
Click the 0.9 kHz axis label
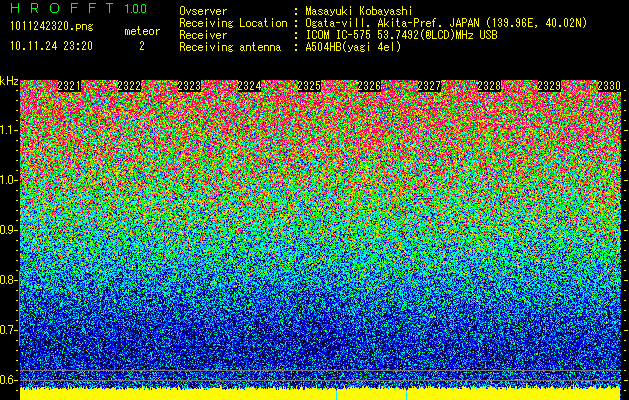(9, 230)
